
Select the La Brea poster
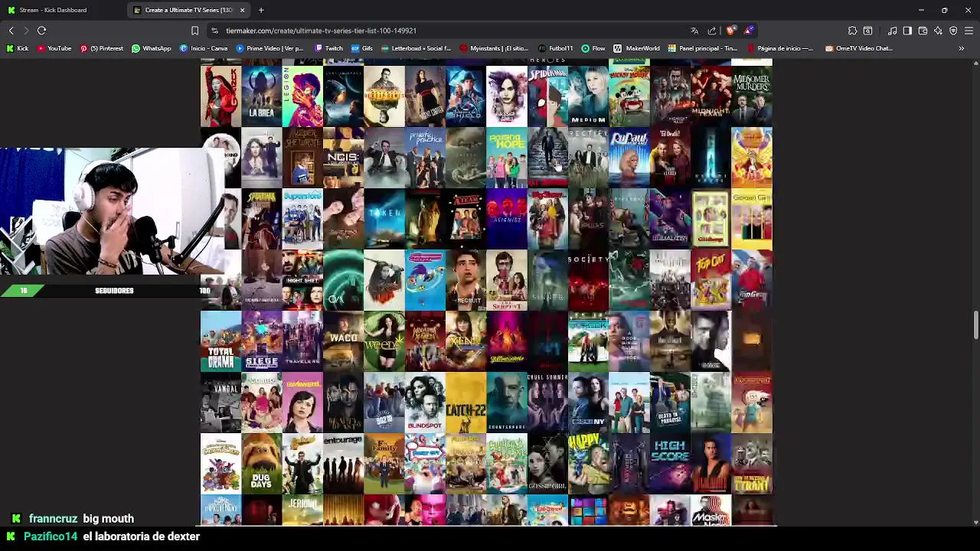point(261,96)
